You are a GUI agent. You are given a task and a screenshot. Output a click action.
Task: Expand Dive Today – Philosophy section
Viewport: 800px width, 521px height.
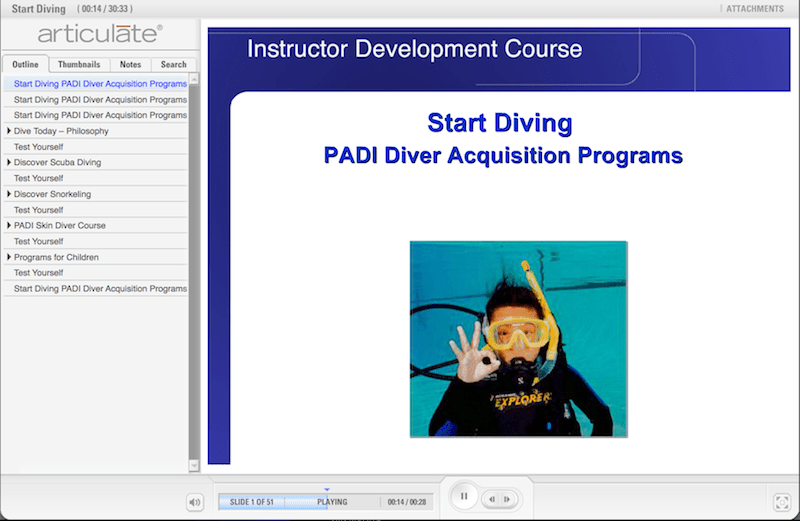[x=9, y=131]
